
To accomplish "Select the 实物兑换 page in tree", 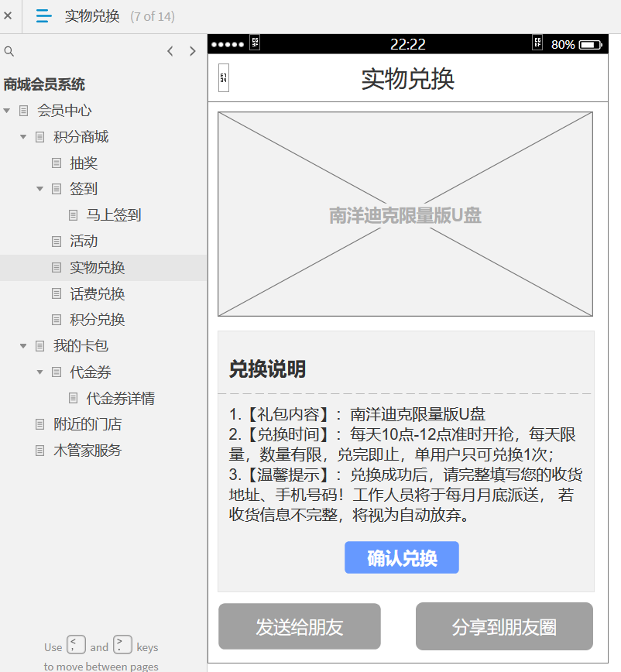I will [x=98, y=268].
